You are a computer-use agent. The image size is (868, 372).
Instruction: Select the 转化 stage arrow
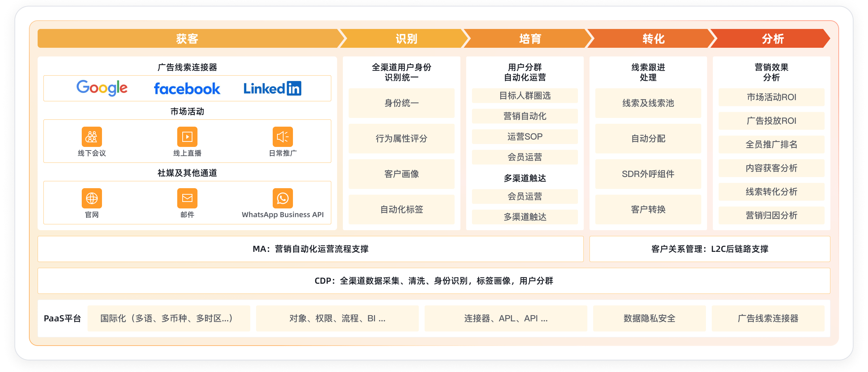pos(653,39)
